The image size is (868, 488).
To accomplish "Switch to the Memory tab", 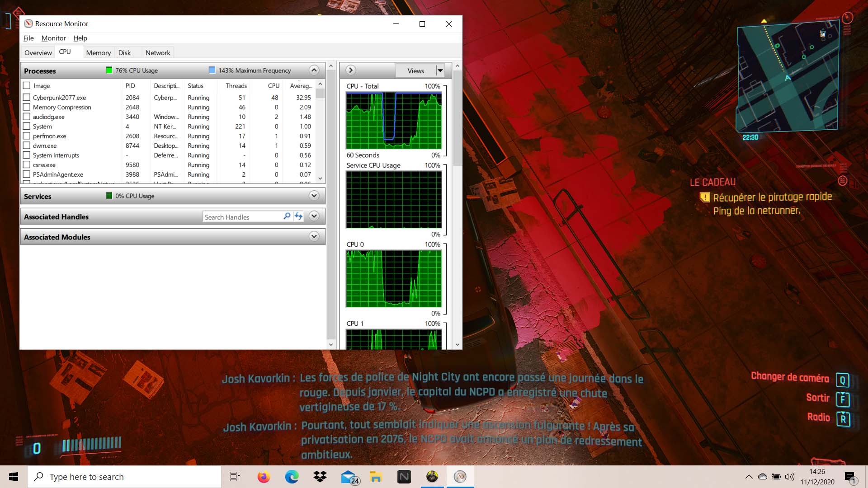I will 98,52.
